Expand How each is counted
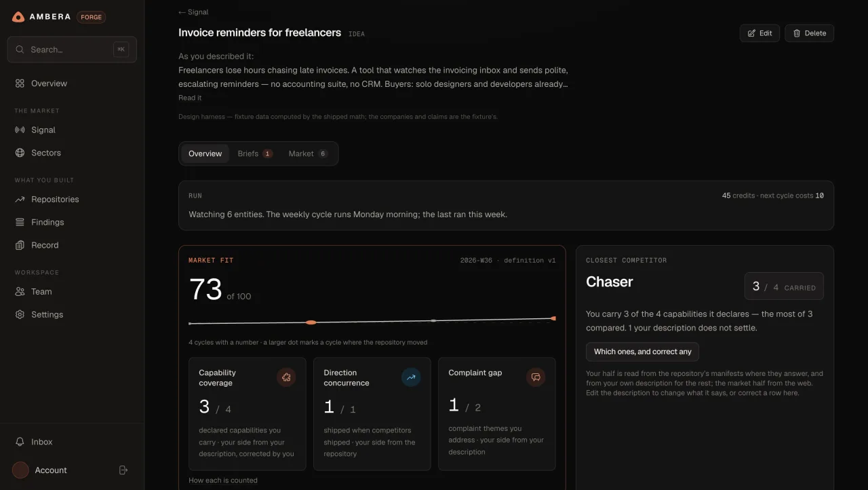Image resolution: width=868 pixels, height=490 pixels. tap(223, 480)
